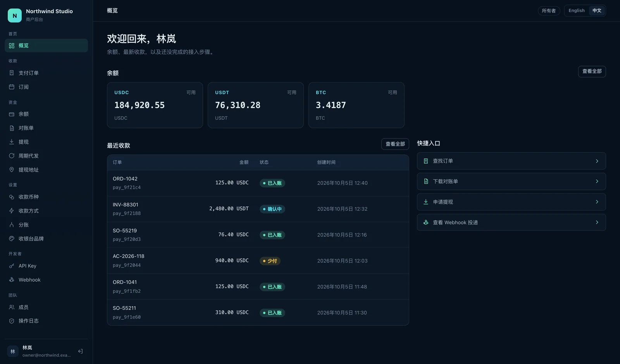Open order ORD-1042 row
Image resolution: width=620 pixels, height=364 pixels.
coord(258,183)
